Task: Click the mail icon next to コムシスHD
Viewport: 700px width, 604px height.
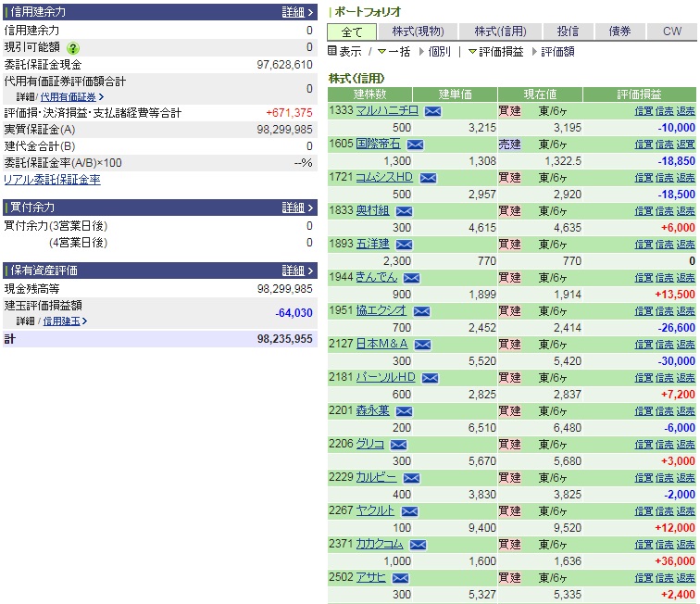Action: [x=428, y=178]
